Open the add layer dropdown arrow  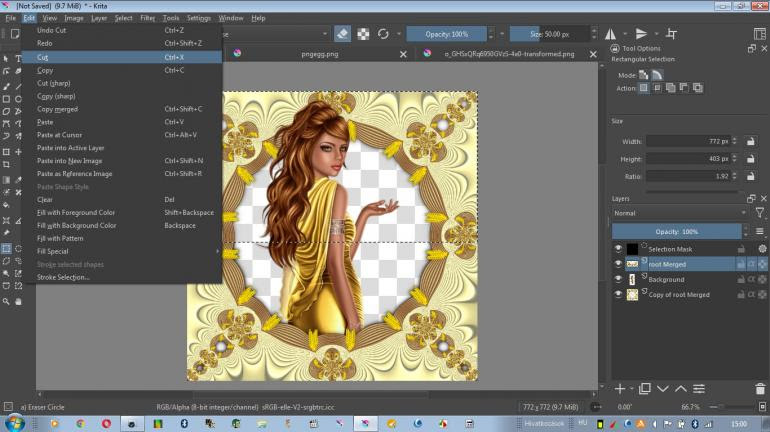pos(630,388)
